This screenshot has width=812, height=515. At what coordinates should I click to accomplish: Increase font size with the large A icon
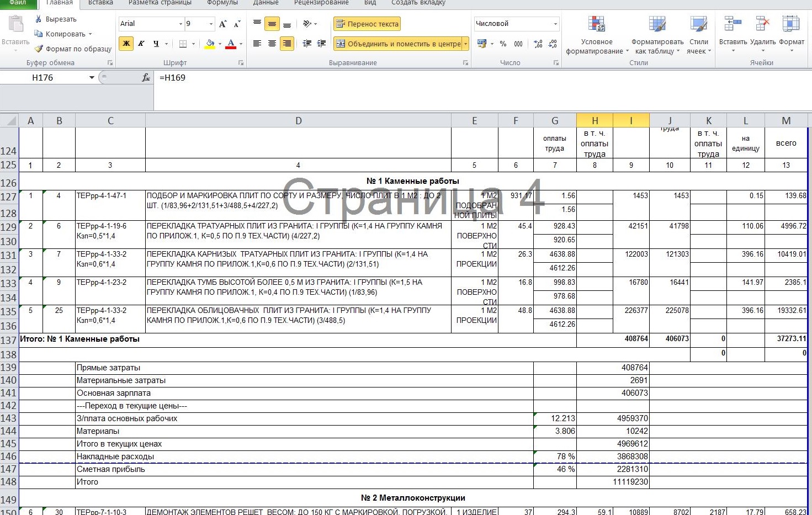222,24
